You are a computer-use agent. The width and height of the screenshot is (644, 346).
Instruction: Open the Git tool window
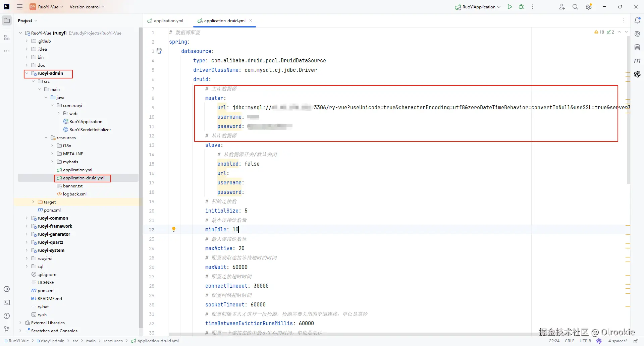pos(7,329)
